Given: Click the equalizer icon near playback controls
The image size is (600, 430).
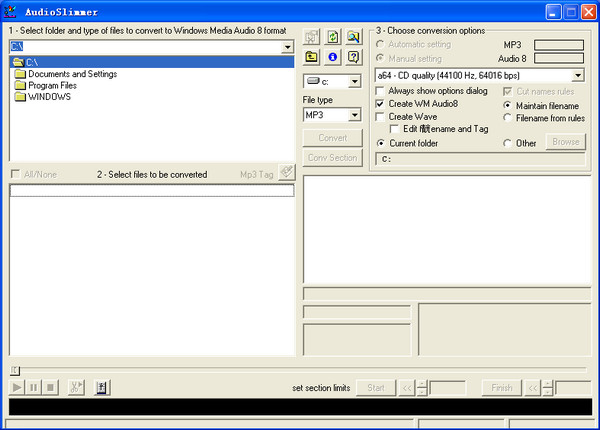Looking at the screenshot, I should (x=102, y=388).
